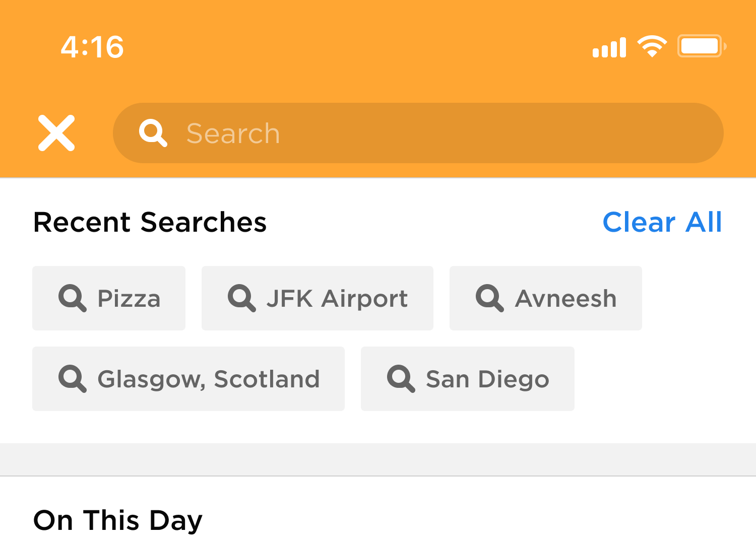Tap the battery indicator icon

[x=701, y=46]
